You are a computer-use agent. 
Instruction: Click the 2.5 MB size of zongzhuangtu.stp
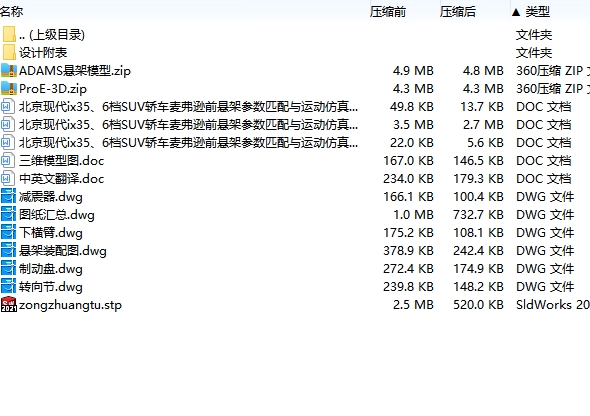pyautogui.click(x=413, y=305)
